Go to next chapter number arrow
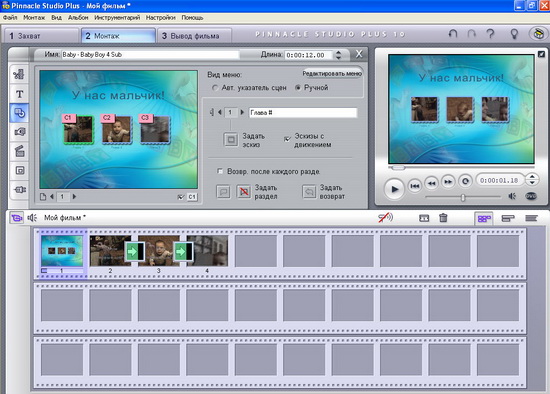This screenshot has height=394, width=550. (x=242, y=112)
